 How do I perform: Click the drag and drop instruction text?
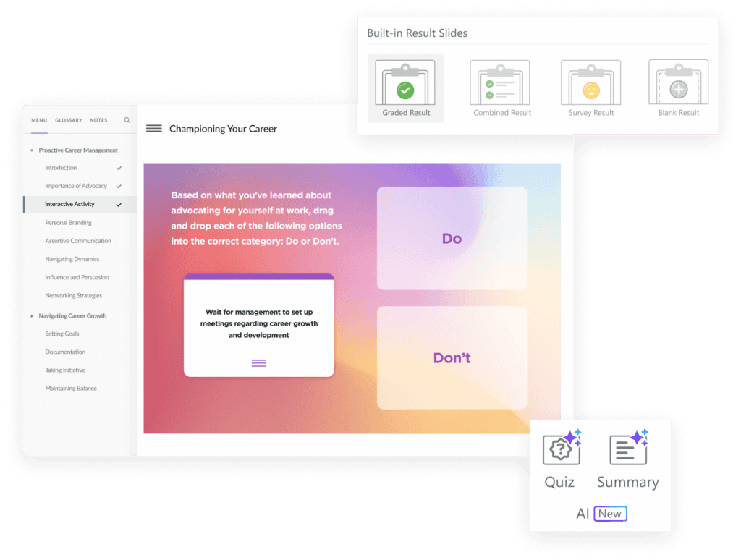click(256, 218)
